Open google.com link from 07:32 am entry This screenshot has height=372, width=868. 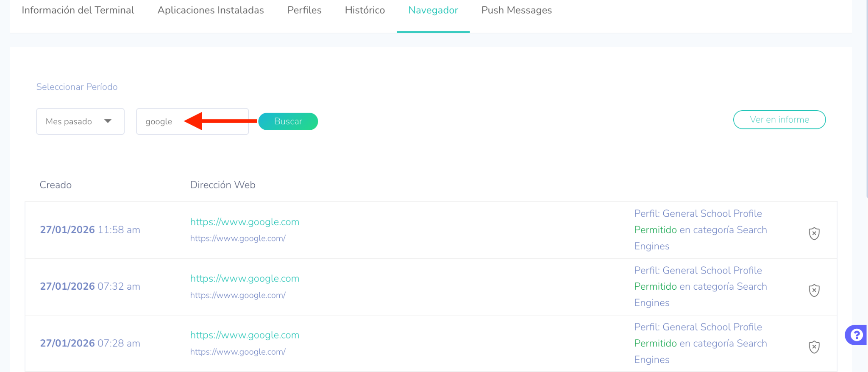click(245, 279)
